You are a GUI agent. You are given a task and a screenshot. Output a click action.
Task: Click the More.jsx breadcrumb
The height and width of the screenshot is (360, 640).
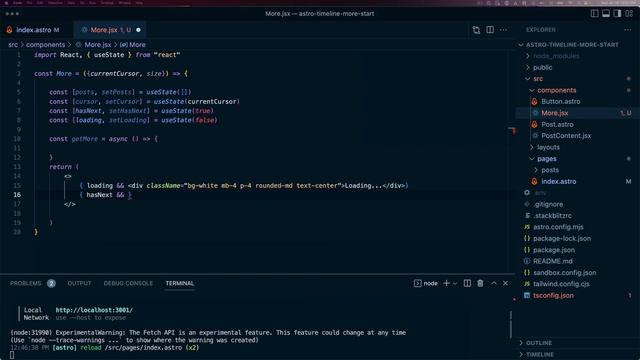[x=98, y=45]
